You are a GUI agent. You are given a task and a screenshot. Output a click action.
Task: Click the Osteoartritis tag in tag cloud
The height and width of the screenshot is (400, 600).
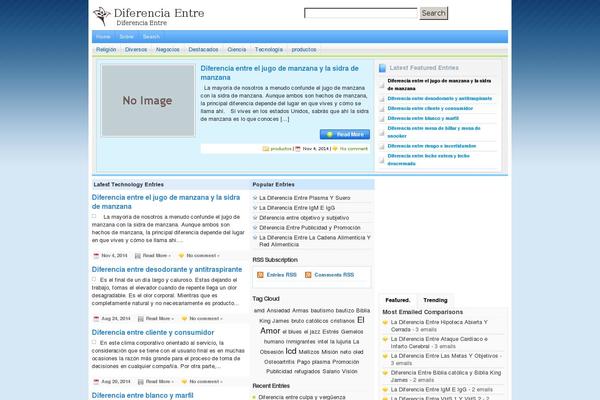[279, 362]
